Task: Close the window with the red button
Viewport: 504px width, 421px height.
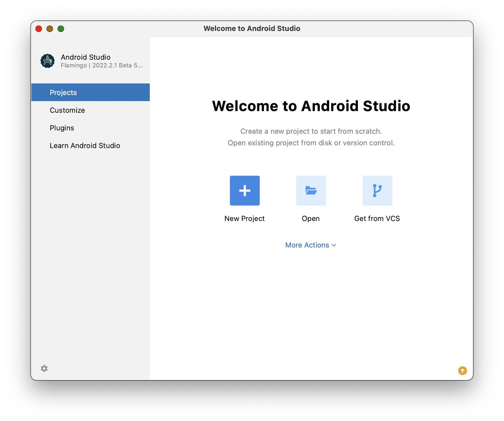Action: (x=39, y=29)
